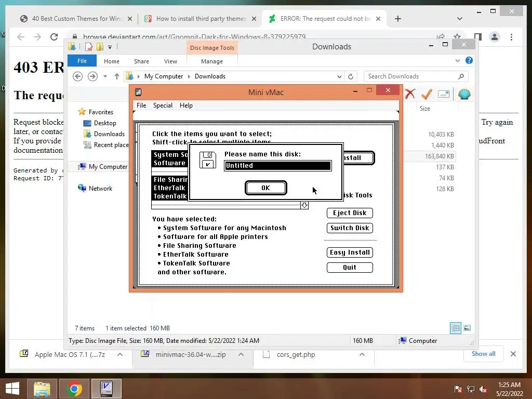Expand the Explorer address bar dropdown

(339, 77)
